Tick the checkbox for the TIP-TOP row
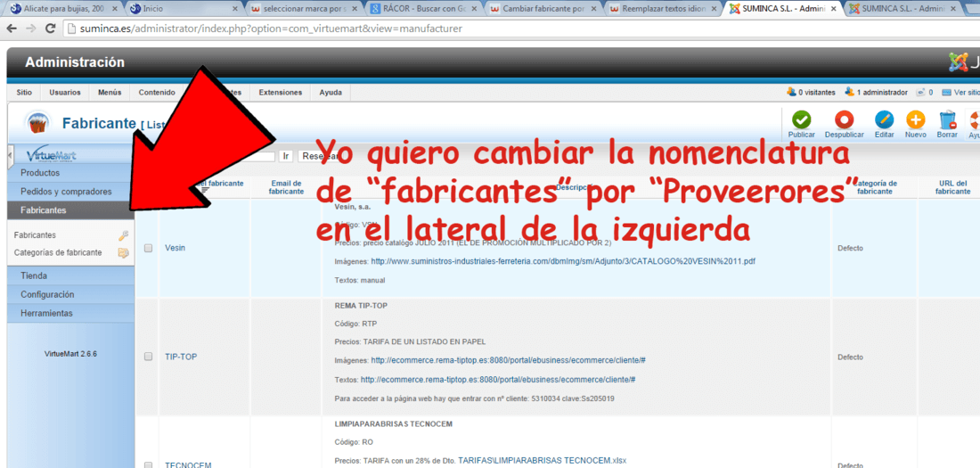The image size is (980, 468). [x=149, y=357]
